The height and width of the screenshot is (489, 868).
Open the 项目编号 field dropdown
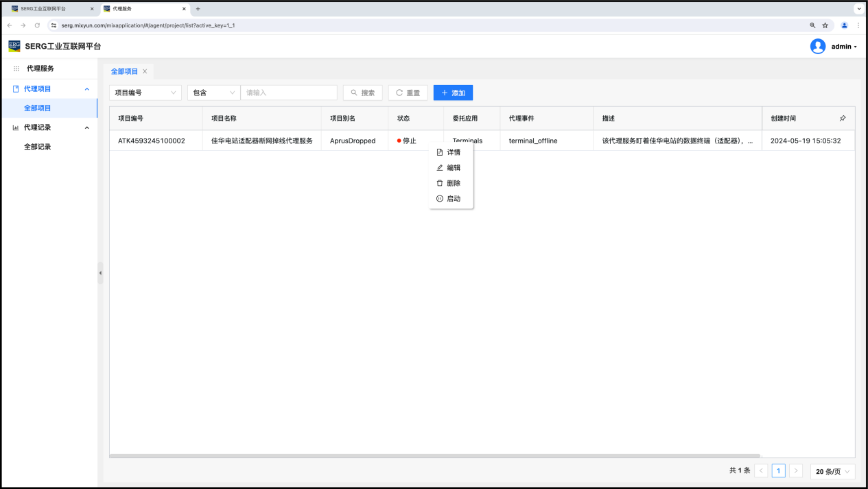click(x=145, y=93)
